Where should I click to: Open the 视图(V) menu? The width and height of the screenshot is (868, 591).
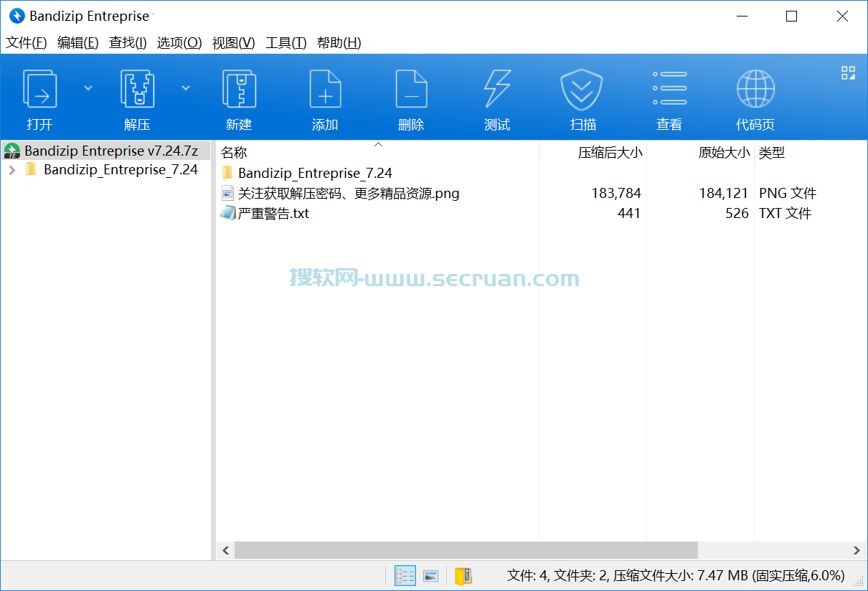click(233, 43)
